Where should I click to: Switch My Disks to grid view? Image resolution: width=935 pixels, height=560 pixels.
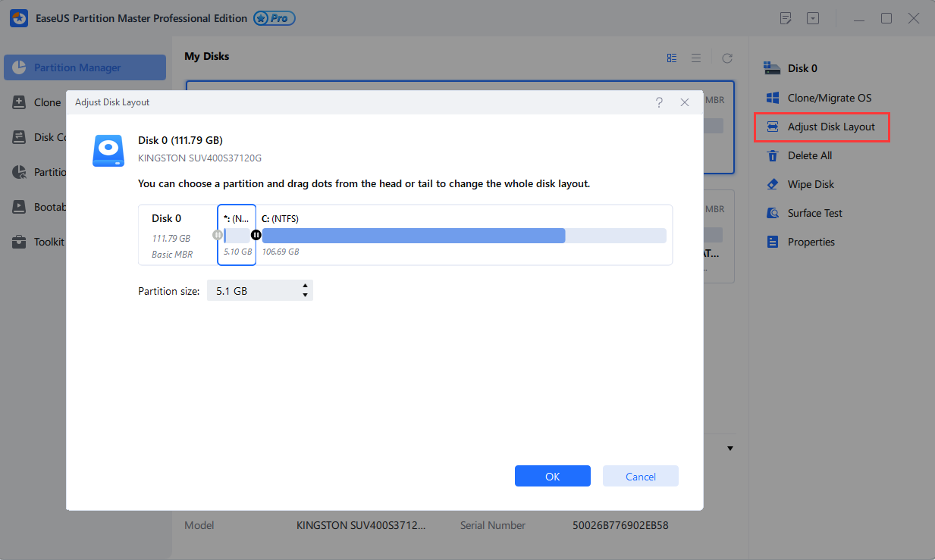[x=672, y=58]
